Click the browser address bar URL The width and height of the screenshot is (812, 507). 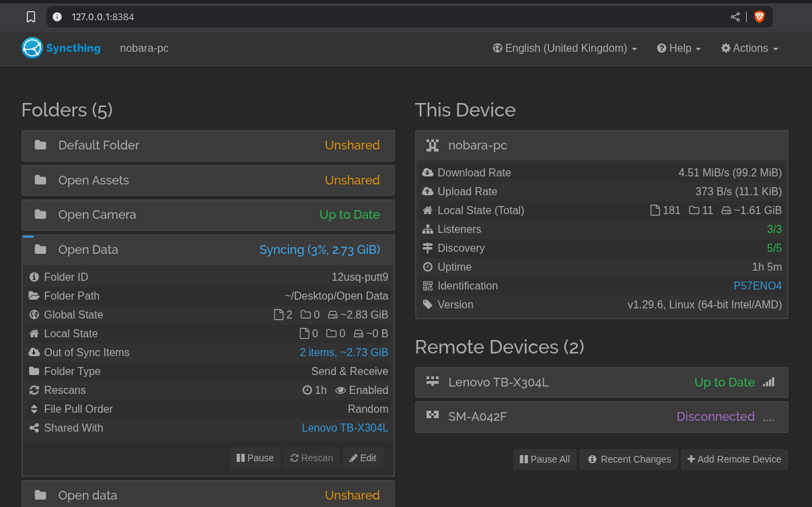103,17
